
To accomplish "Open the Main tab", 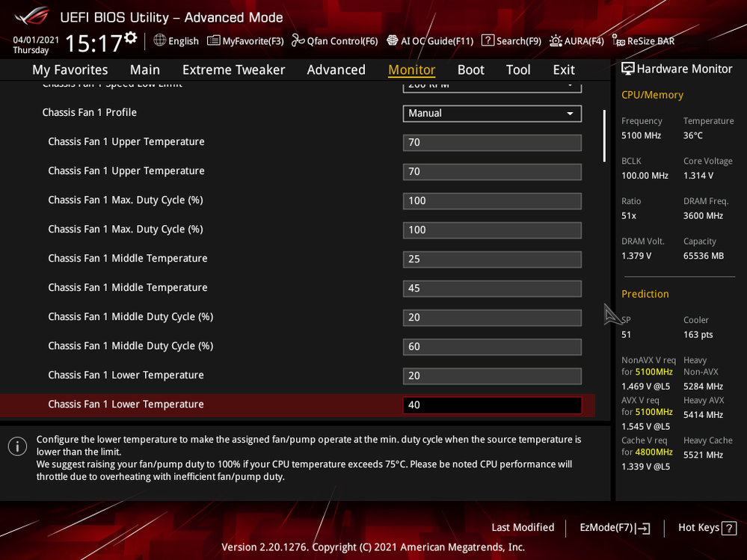I will coord(145,70).
